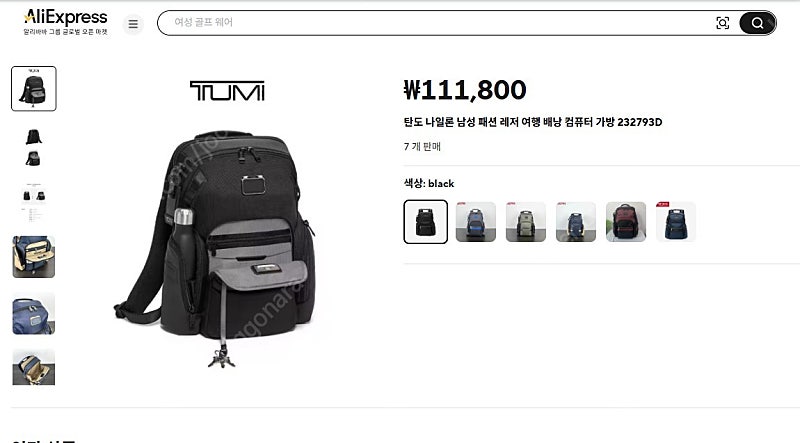
Task: View the blue backpack close-up thumbnail
Action: pyautogui.click(x=34, y=313)
